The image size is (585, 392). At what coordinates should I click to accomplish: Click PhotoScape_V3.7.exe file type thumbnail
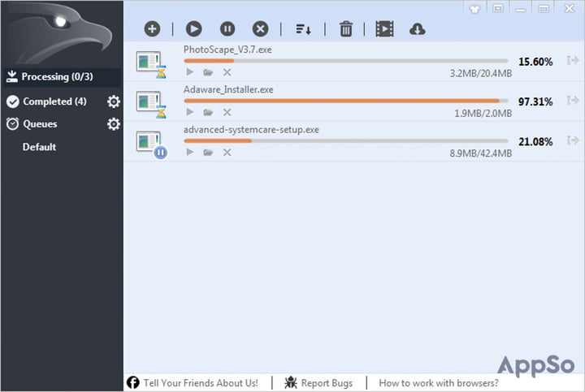tap(151, 64)
